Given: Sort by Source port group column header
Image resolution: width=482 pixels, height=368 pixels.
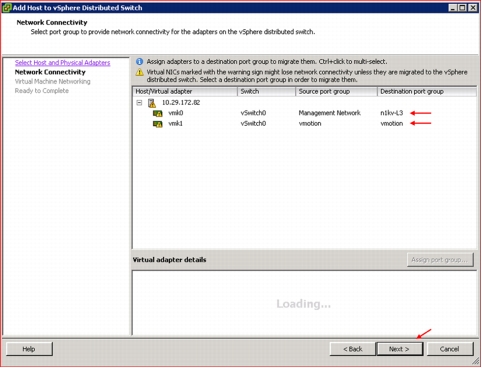Looking at the screenshot, I should (336, 91).
